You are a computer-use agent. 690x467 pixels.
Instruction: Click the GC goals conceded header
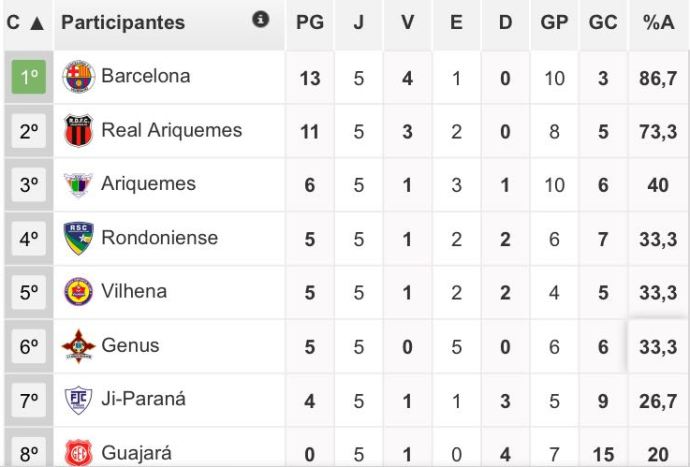[603, 22]
